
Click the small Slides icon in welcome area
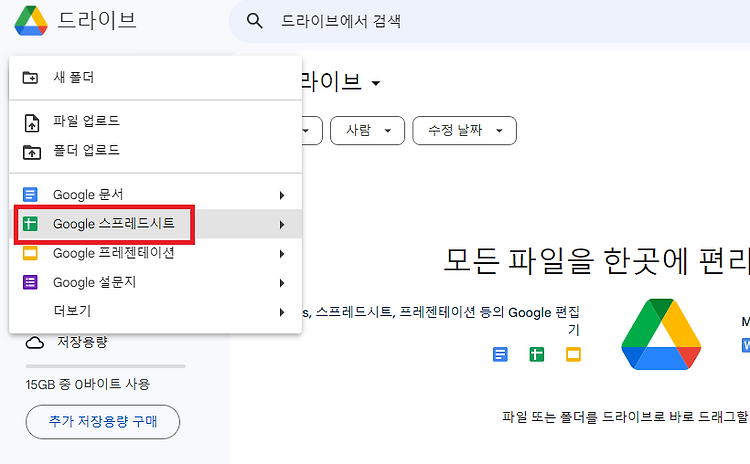click(573, 354)
